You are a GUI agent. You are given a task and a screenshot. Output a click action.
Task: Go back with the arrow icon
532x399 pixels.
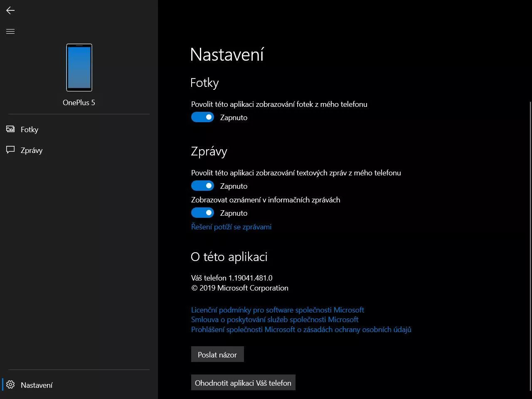(x=10, y=10)
